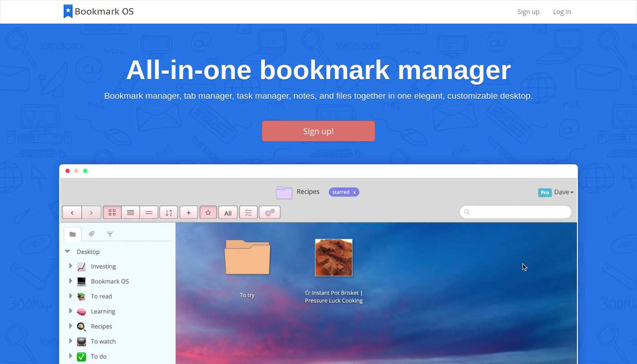The width and height of the screenshot is (637, 364).
Task: Go forward with the right arrow button
Action: (x=91, y=212)
